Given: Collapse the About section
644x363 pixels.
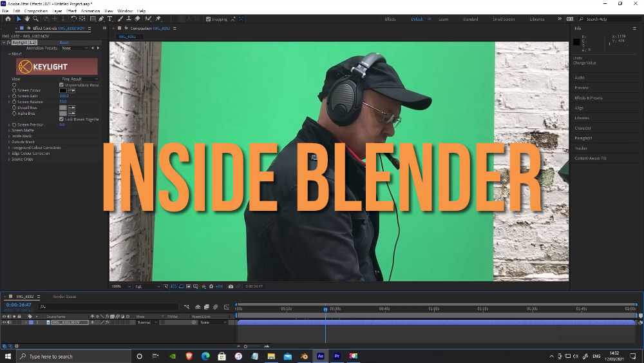Looking at the screenshot, I should [x=9, y=54].
